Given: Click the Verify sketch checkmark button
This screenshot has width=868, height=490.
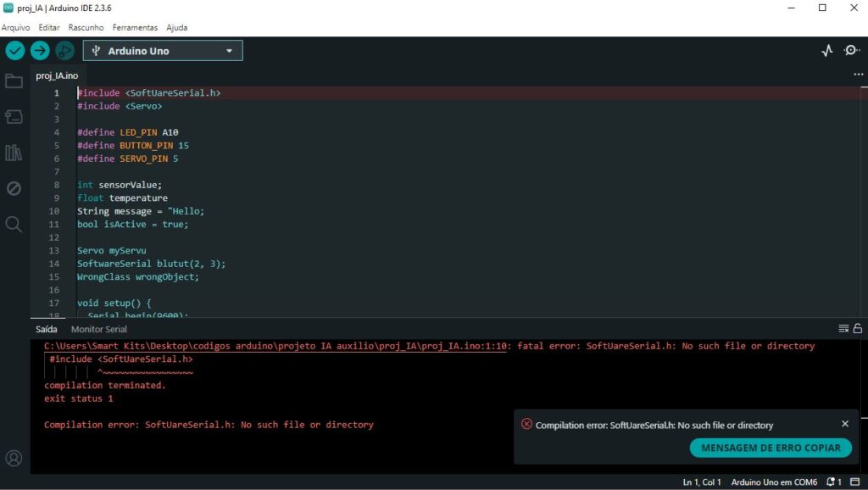Looking at the screenshot, I should 15,51.
